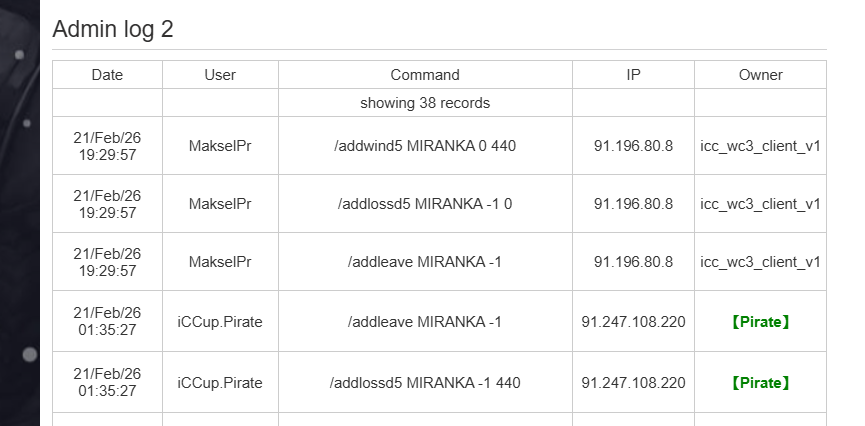Click Pirate owner in iCCup.Pirate's /addleave row
Screen dimensions: 865x426
[x=760, y=322]
